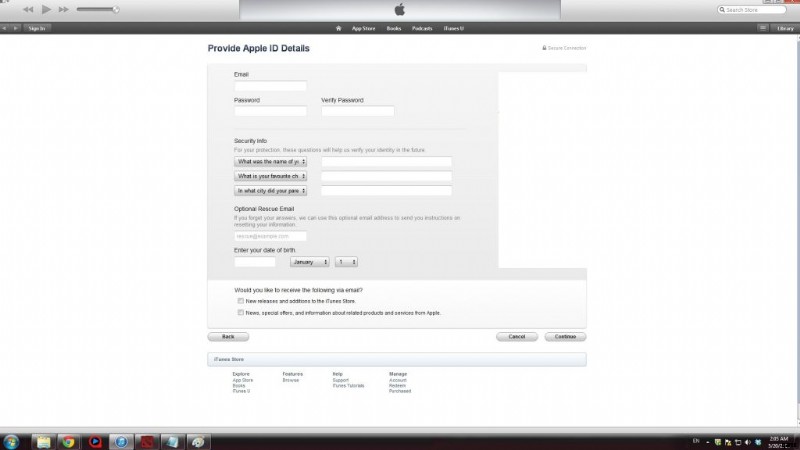The width and height of the screenshot is (800, 450).
Task: Enable New releases and additions emails checkbox
Action: point(241,300)
